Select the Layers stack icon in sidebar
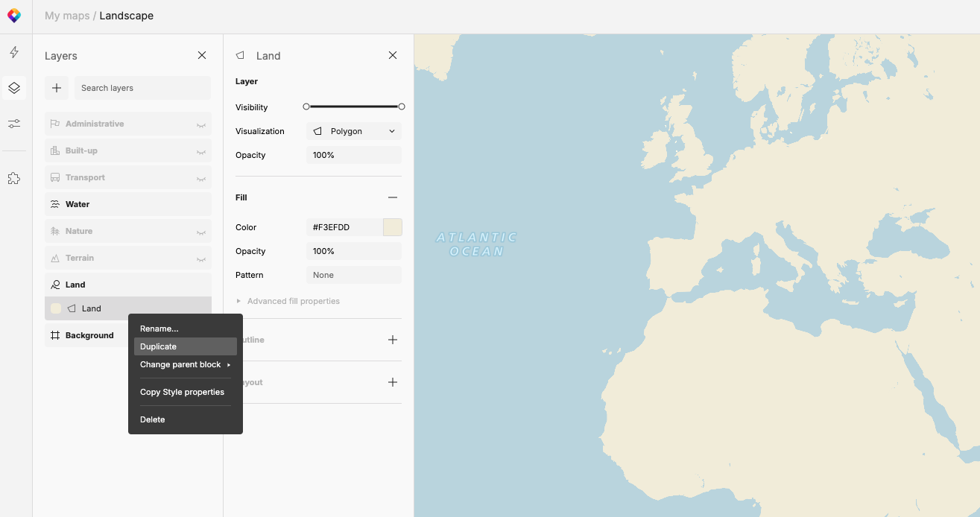The image size is (980, 517). pyautogui.click(x=14, y=88)
